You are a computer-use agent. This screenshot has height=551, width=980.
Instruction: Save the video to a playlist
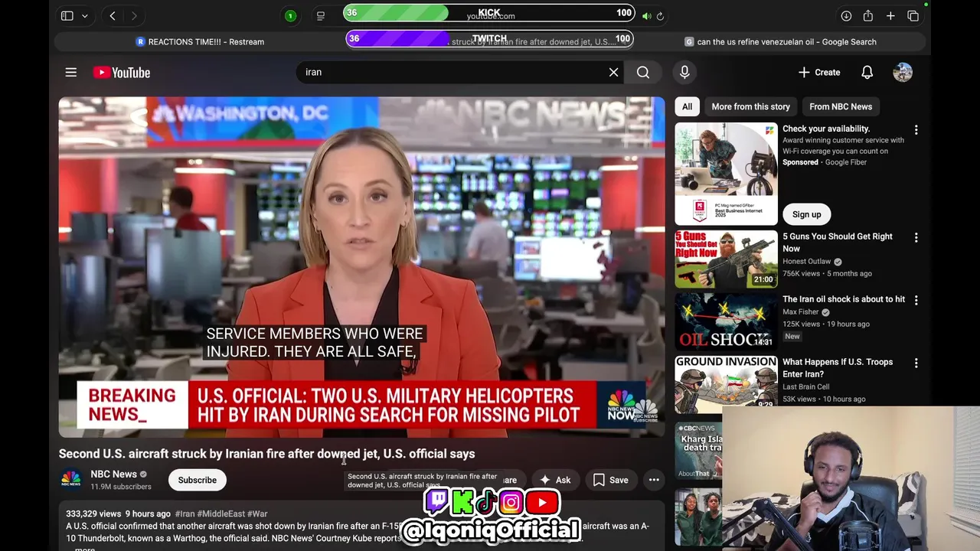click(x=611, y=480)
